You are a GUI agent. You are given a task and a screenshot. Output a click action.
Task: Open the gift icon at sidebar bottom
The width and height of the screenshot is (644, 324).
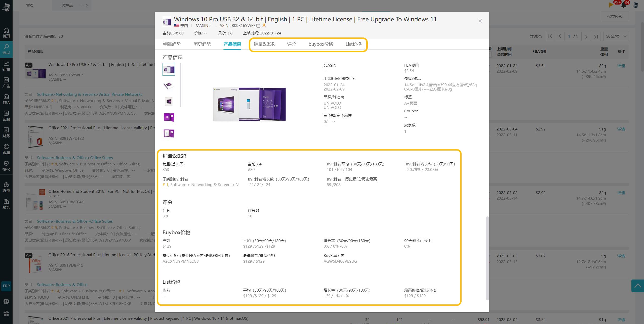tap(6, 313)
